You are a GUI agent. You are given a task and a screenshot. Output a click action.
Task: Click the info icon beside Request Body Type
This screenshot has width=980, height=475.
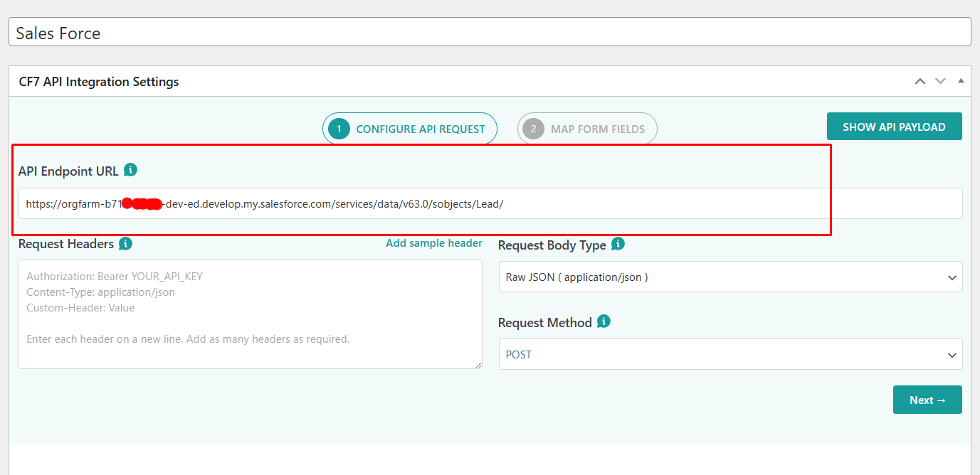click(x=616, y=244)
